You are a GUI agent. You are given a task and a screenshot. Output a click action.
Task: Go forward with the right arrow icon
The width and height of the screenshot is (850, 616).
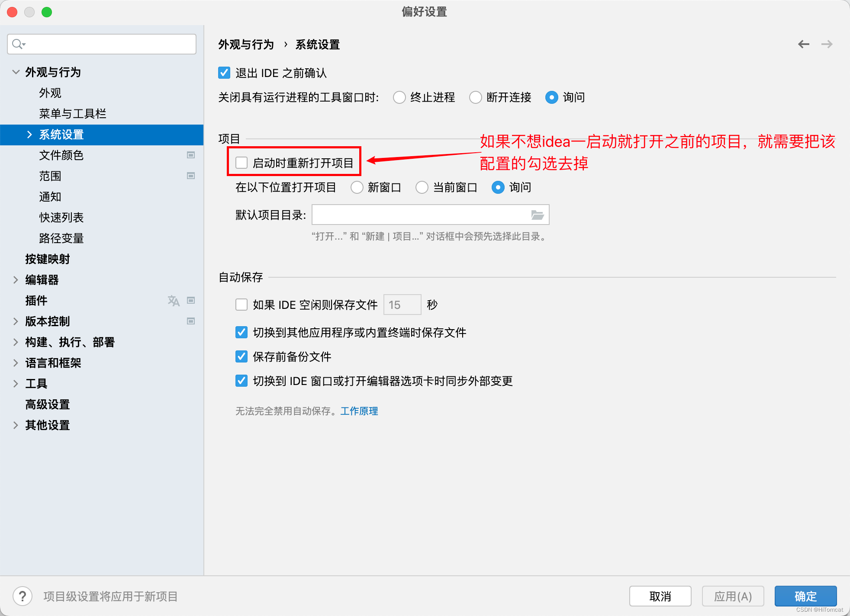point(827,44)
